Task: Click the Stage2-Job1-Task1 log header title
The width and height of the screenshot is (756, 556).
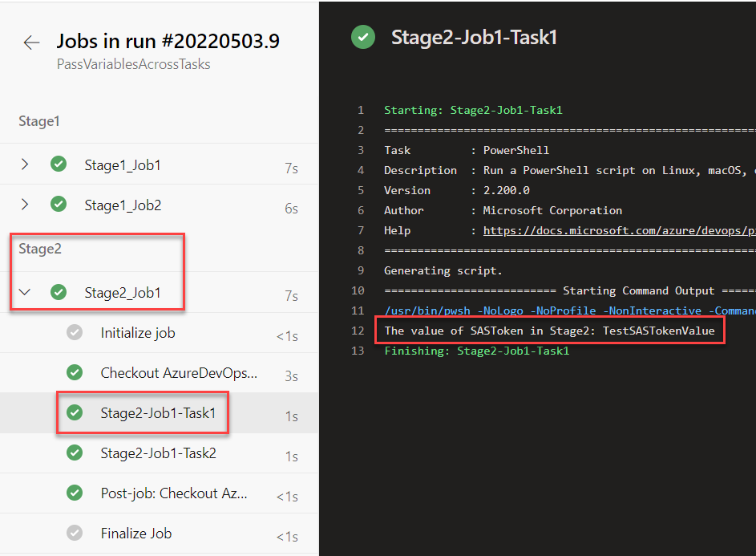Action: tap(474, 37)
